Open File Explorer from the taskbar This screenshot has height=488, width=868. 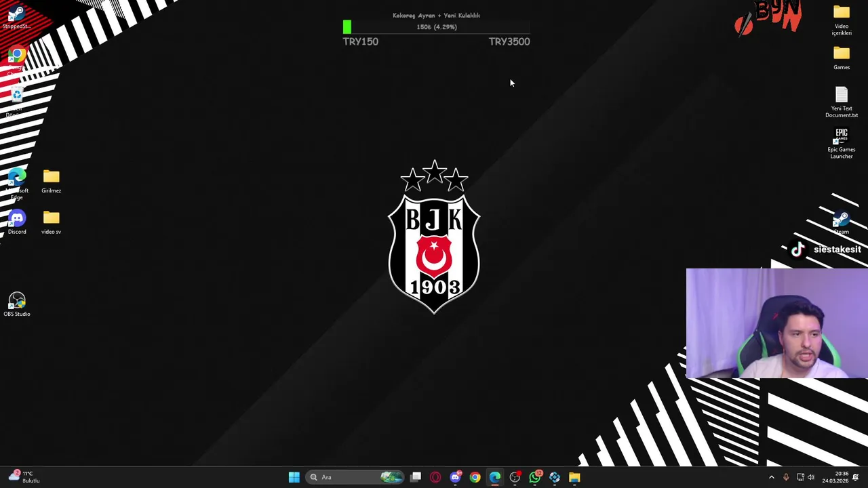click(574, 477)
